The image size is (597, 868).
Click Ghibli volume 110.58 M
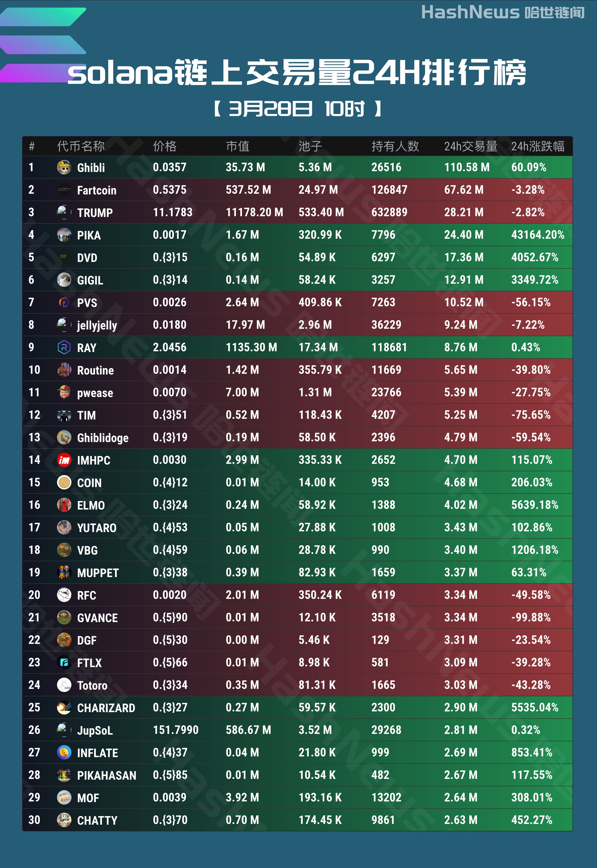[x=467, y=167]
